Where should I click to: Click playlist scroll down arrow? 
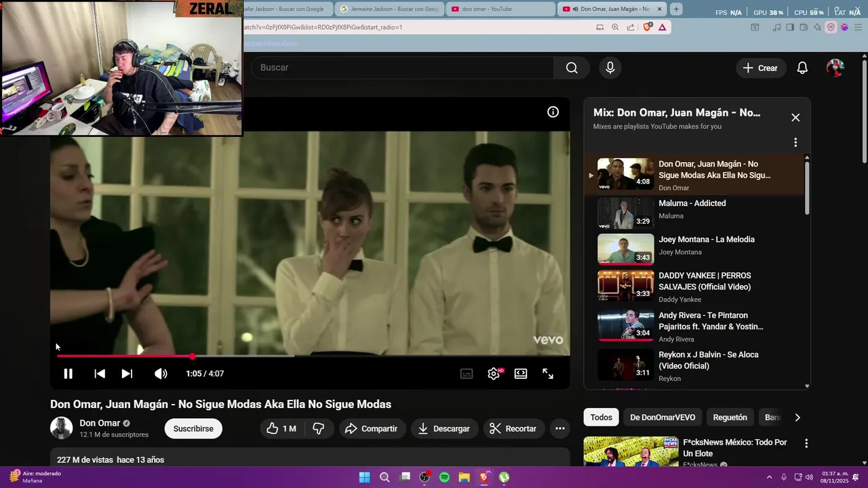coord(807,386)
